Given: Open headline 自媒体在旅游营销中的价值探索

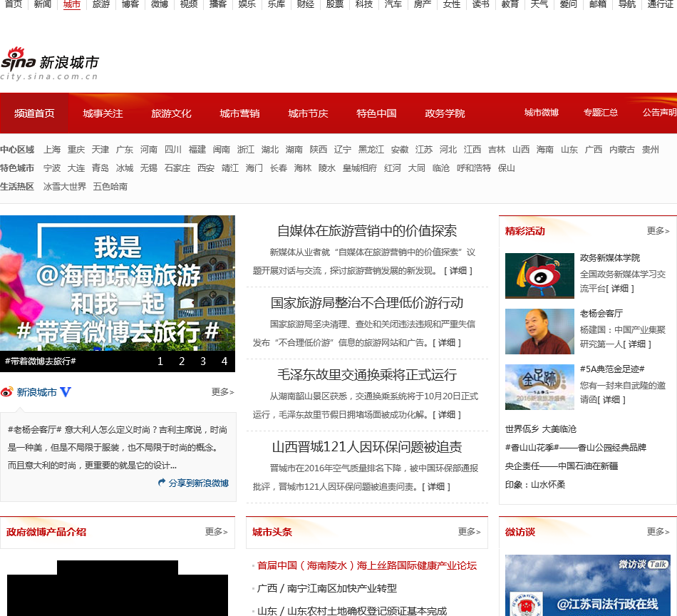Looking at the screenshot, I should (367, 231).
